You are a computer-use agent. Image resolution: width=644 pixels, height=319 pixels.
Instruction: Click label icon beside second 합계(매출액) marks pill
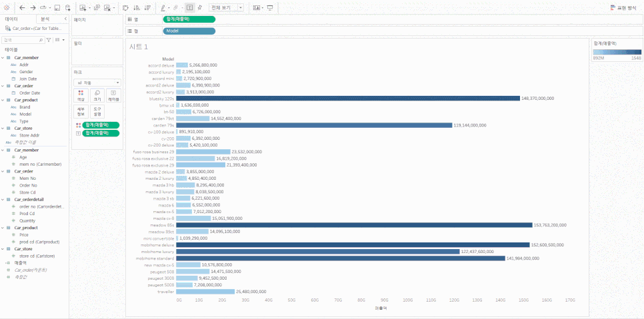click(x=79, y=133)
